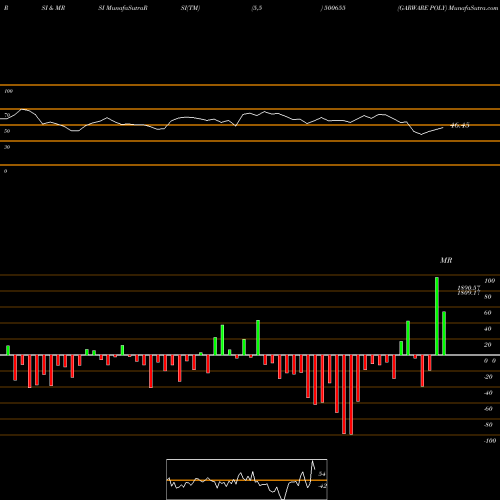Click the MR axis label 20
The height and width of the screenshot is (500, 500).
coord(488,345)
